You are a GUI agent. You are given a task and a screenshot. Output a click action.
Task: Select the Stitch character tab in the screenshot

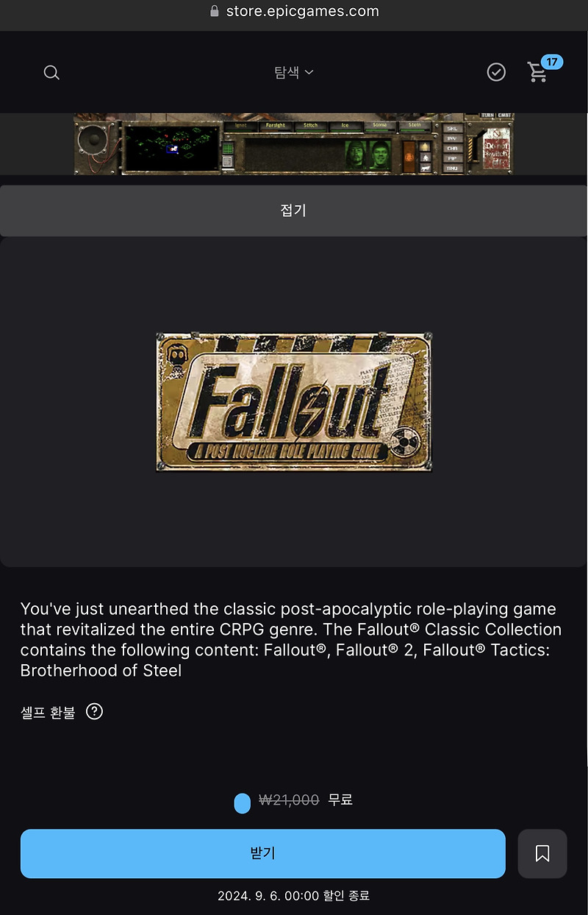(310, 125)
